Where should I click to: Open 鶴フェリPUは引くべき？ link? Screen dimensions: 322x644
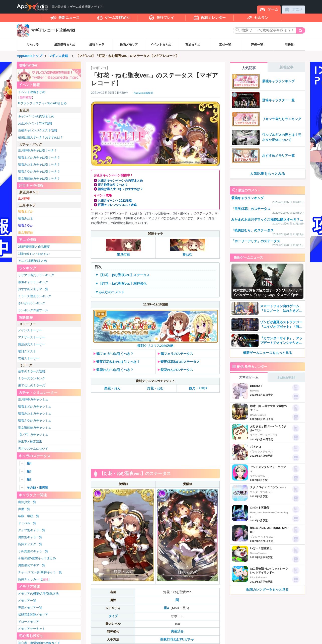115,354
